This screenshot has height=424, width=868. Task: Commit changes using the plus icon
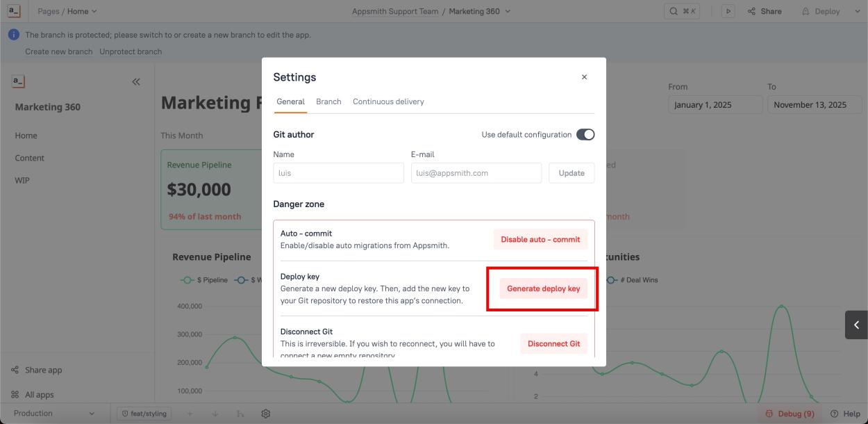click(190, 413)
